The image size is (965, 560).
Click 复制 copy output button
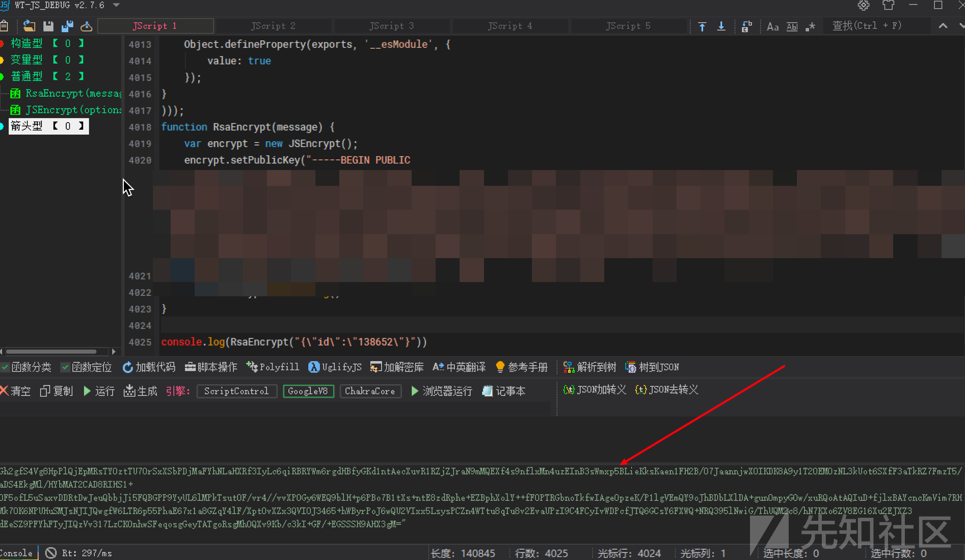57,391
